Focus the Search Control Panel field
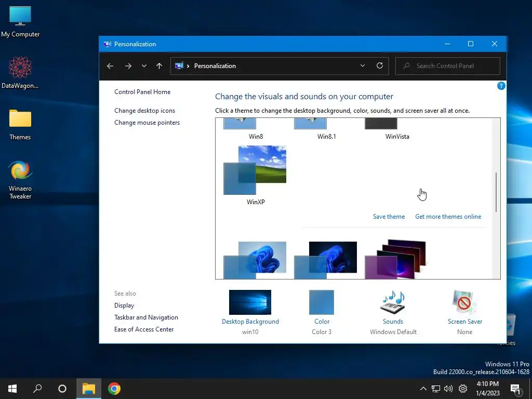Image resolution: width=532 pixels, height=399 pixels. [x=447, y=66]
